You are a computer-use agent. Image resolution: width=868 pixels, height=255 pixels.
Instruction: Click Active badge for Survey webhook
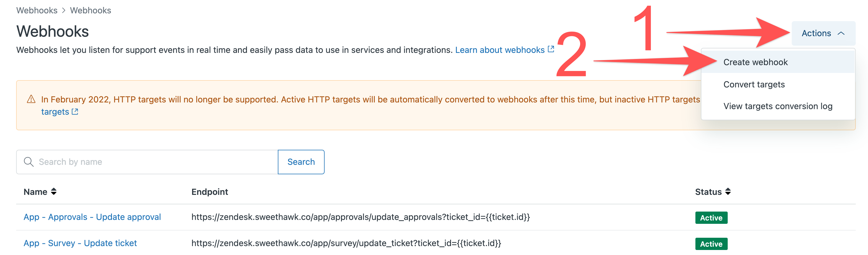[x=711, y=244]
